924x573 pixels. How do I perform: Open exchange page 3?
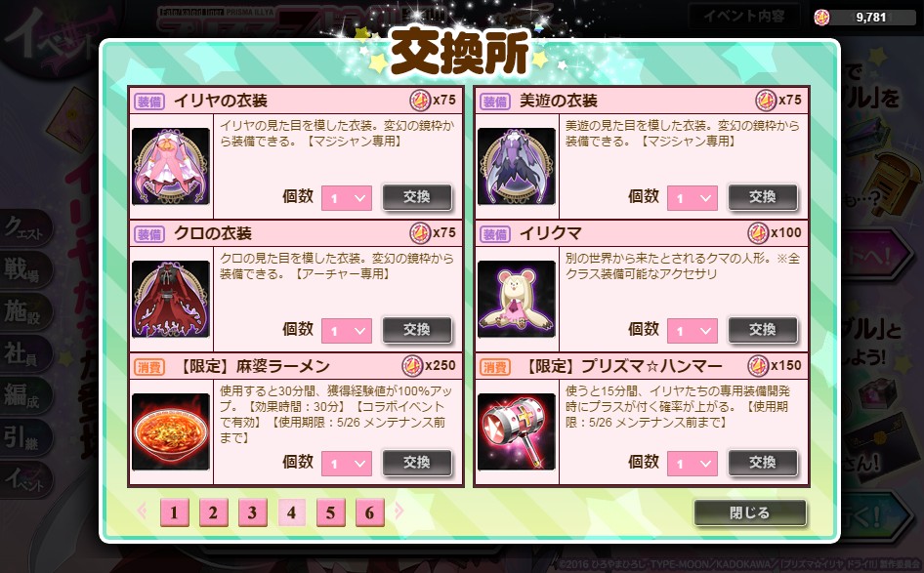coord(253,512)
